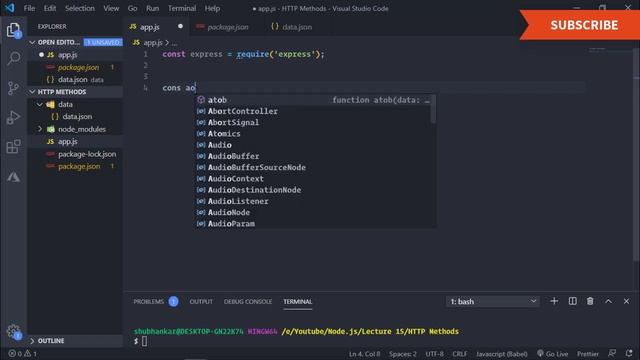
Task: Select AudioContext in suggestion list
Action: [313, 179]
